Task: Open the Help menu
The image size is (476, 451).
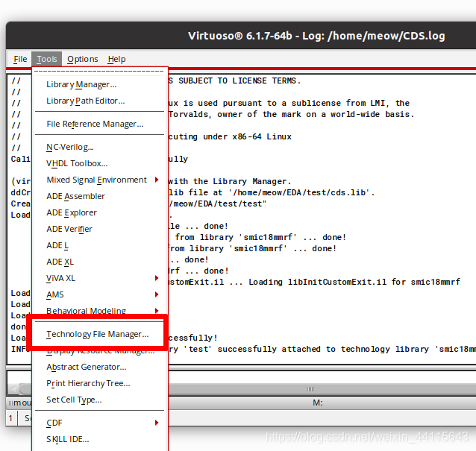Action: (x=116, y=59)
